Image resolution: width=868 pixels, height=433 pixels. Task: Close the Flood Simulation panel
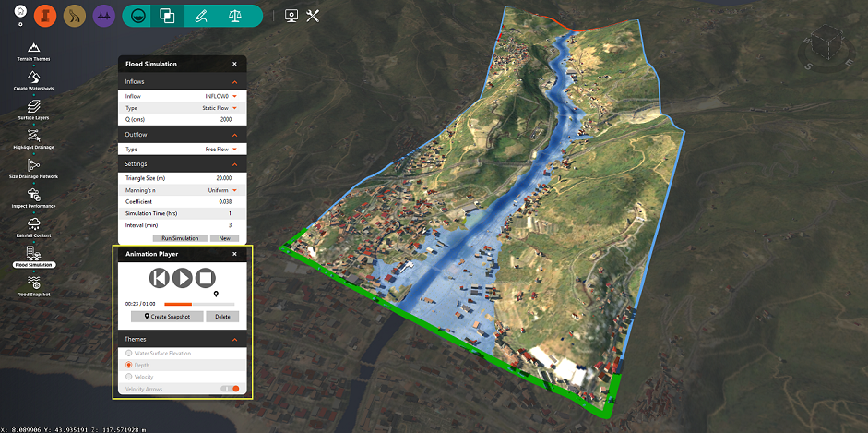(x=234, y=65)
